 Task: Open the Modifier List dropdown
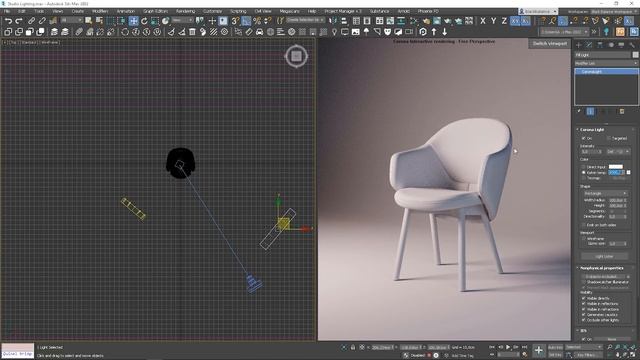coord(606,63)
